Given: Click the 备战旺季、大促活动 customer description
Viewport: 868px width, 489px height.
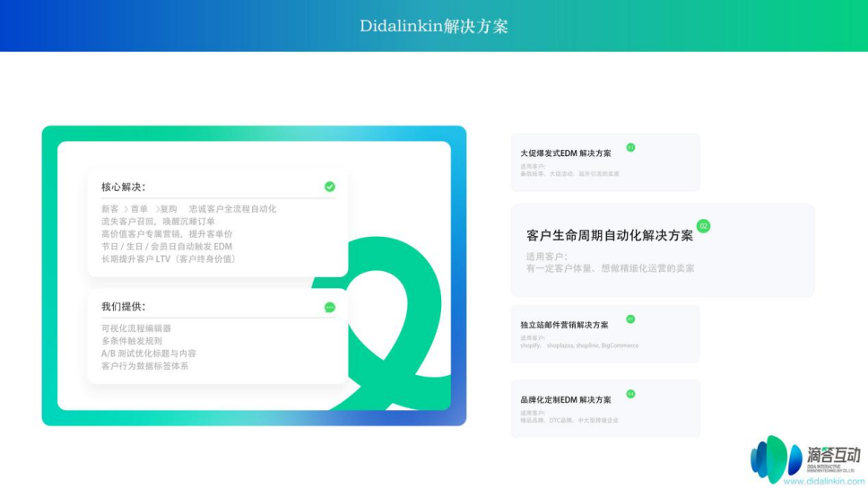Looking at the screenshot, I should coord(569,174).
